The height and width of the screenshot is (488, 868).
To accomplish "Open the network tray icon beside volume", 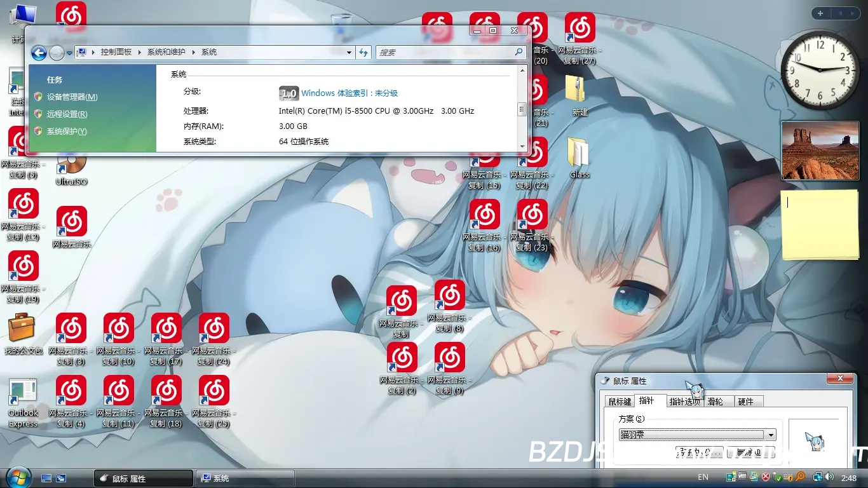I will [818, 477].
